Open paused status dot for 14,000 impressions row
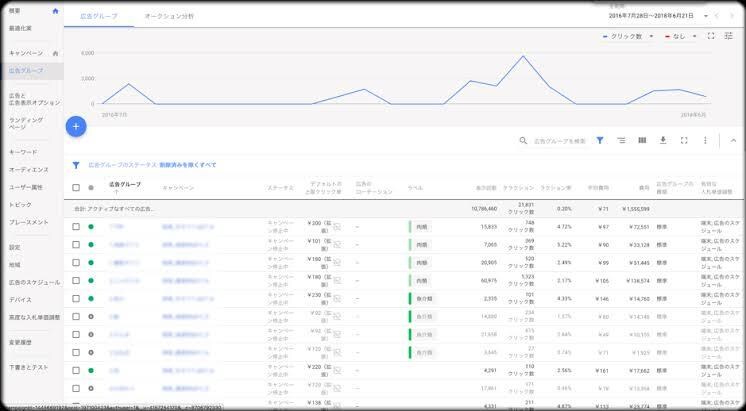Image resolution: width=746 pixels, height=411 pixels. coord(91,316)
